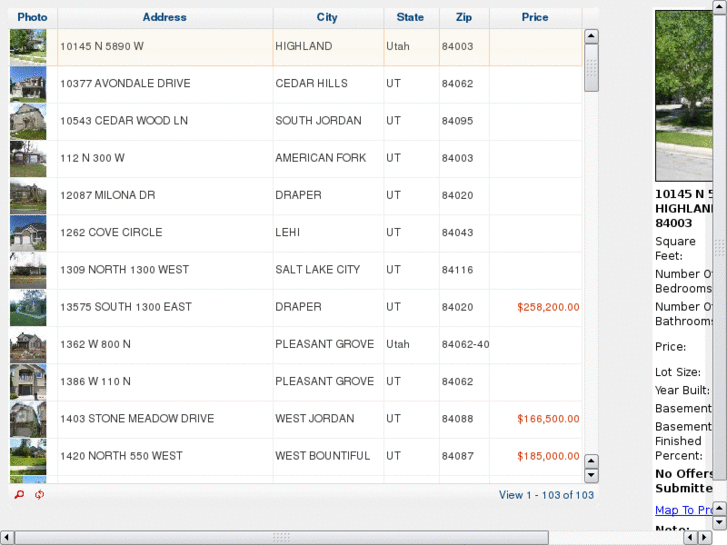
Task: Click the WEST JORDAN city cell
Action: pos(328,419)
